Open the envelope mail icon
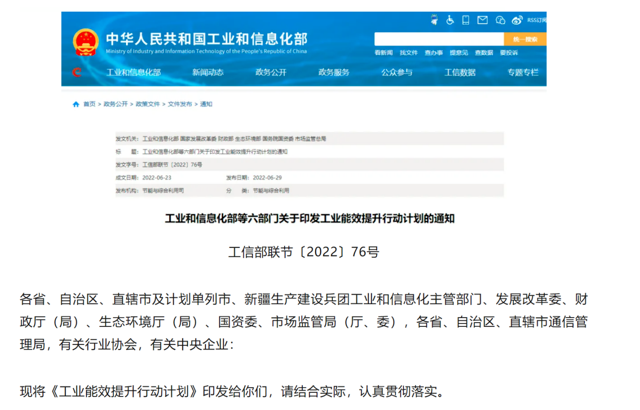Image resolution: width=640 pixels, height=410 pixels. [x=482, y=20]
